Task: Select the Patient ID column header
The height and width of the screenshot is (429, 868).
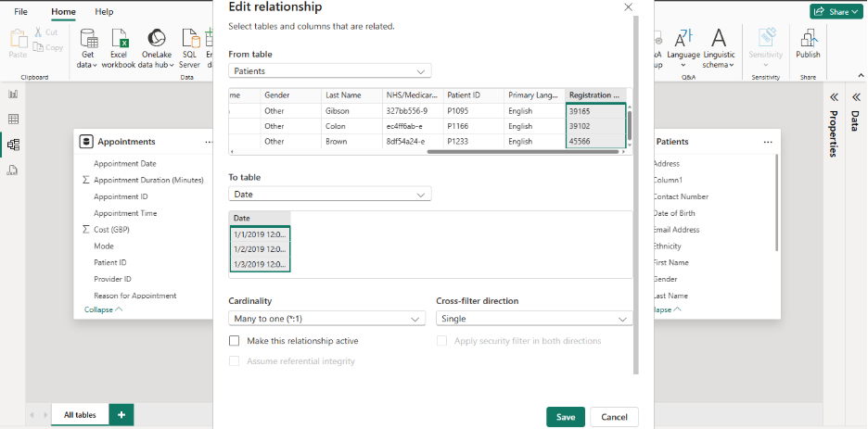Action: [x=473, y=95]
